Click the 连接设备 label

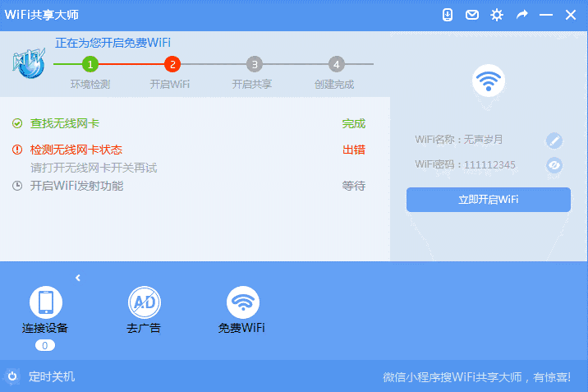pyautogui.click(x=45, y=328)
